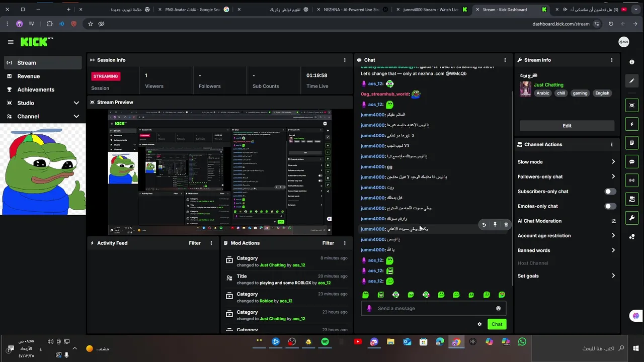
Task: Open Banned words settings
Action: pos(567,250)
